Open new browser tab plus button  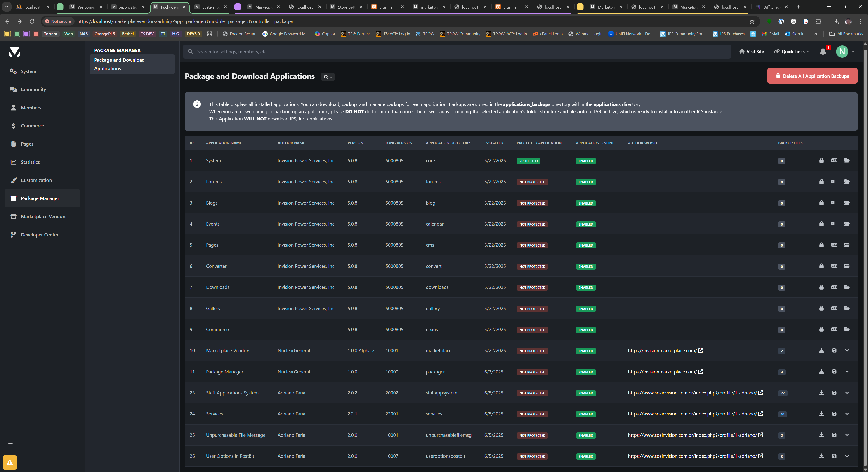coord(798,7)
